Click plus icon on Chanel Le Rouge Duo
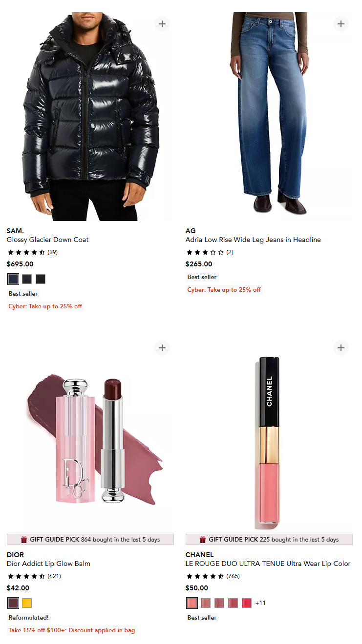Image resolution: width=362 pixels, height=644 pixels. [x=341, y=348]
